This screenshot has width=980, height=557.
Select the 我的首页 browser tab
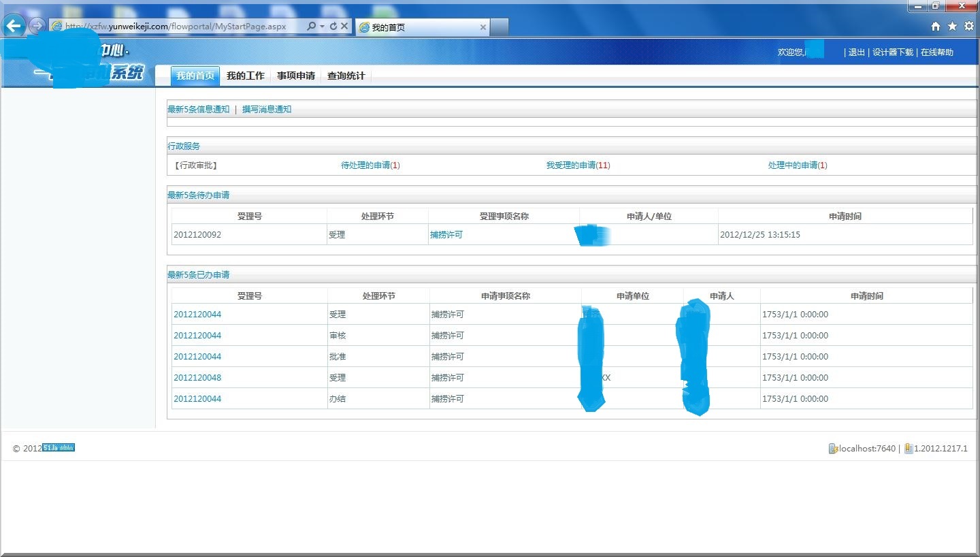[422, 27]
